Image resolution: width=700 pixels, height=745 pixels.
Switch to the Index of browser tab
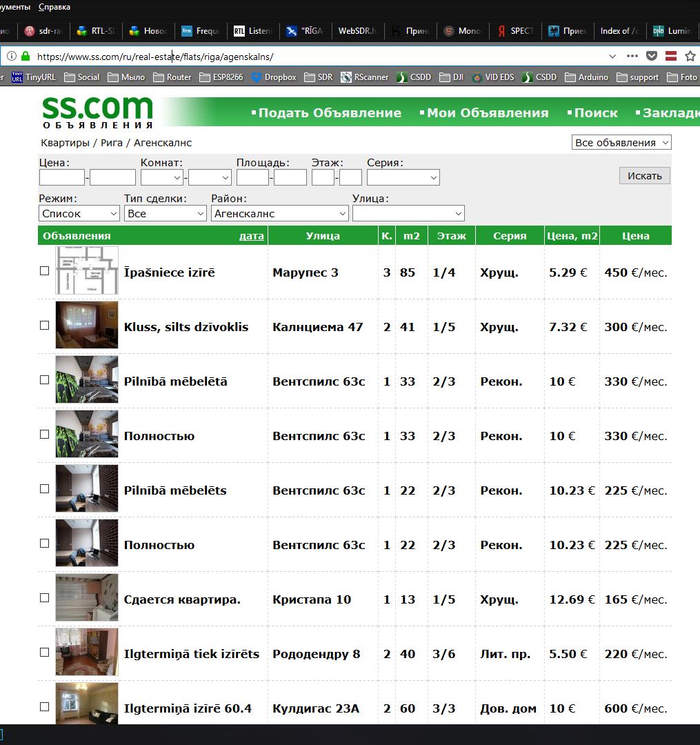619,31
